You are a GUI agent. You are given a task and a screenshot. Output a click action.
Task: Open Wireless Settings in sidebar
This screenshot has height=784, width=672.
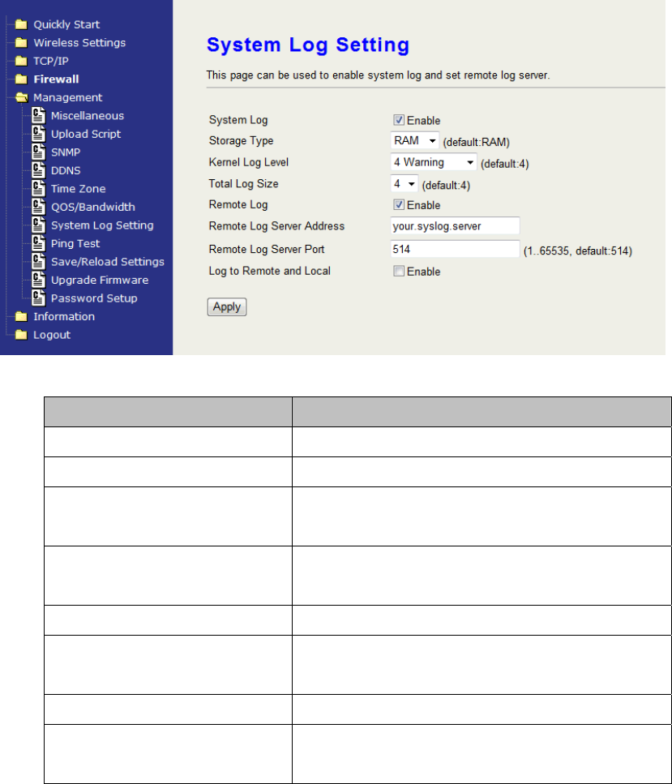pos(79,42)
